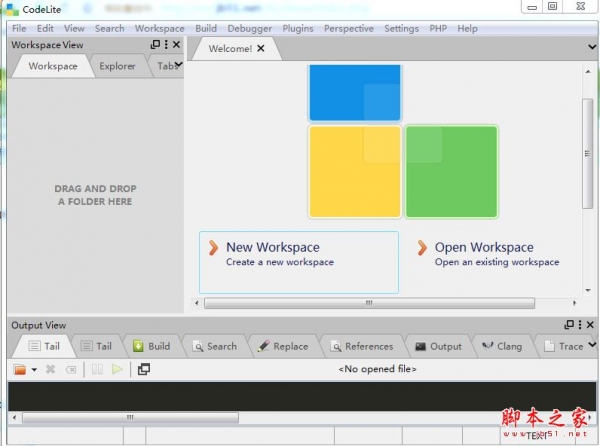Select the Workspace tab in sidebar
600x446 pixels.
(x=53, y=66)
